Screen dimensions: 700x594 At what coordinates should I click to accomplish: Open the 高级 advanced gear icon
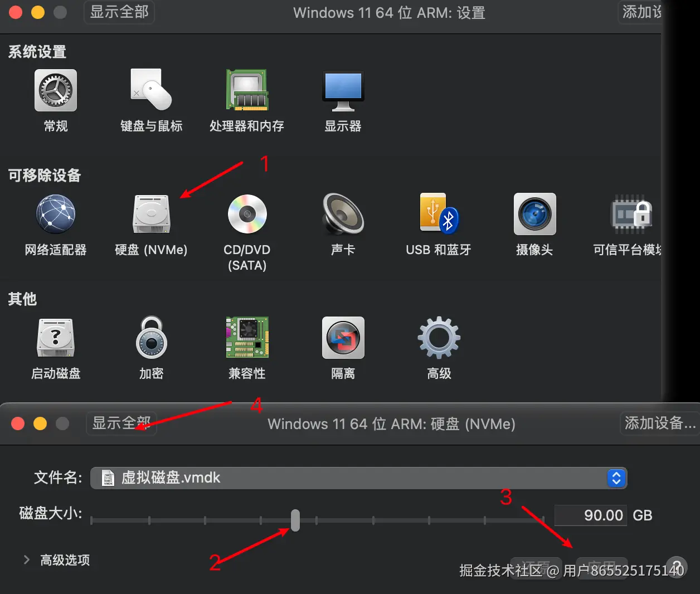pos(439,338)
